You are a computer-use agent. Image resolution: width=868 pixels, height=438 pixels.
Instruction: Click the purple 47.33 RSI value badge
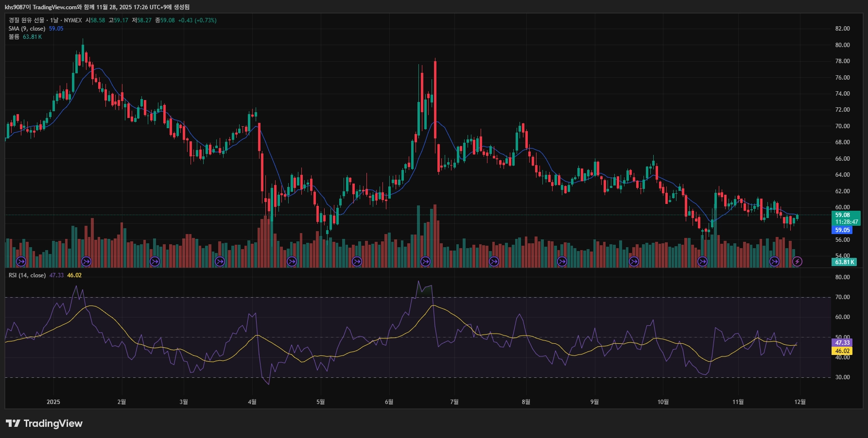point(842,343)
